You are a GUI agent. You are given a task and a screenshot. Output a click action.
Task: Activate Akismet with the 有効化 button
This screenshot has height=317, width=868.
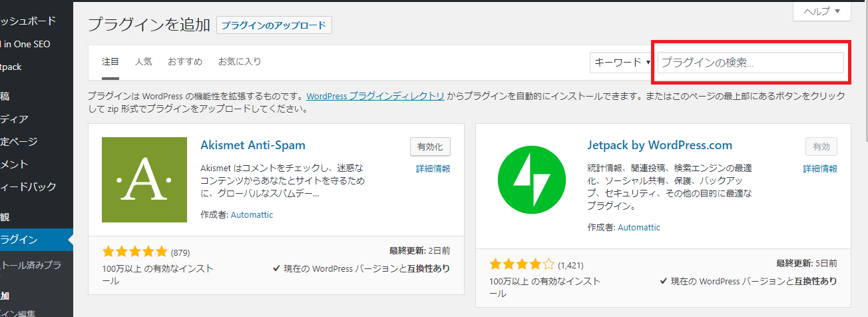431,147
